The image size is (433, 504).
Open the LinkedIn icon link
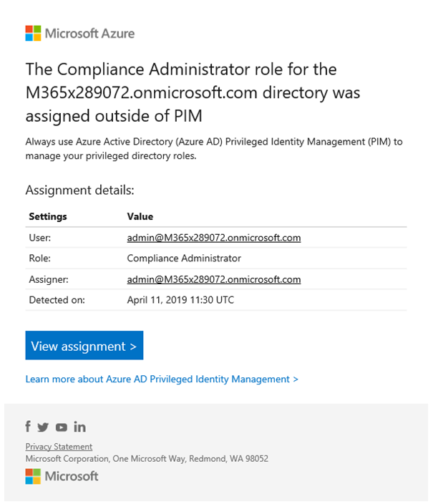click(79, 427)
